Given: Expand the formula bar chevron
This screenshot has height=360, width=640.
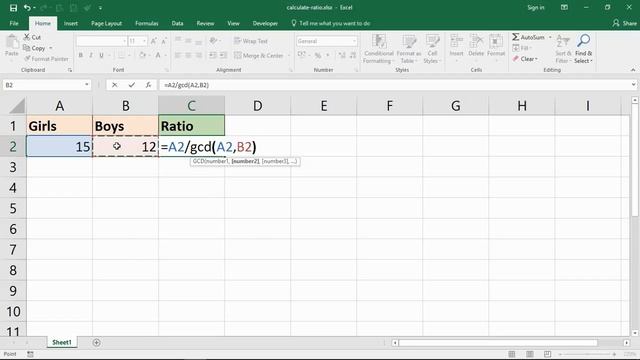Looking at the screenshot, I should 633,85.
